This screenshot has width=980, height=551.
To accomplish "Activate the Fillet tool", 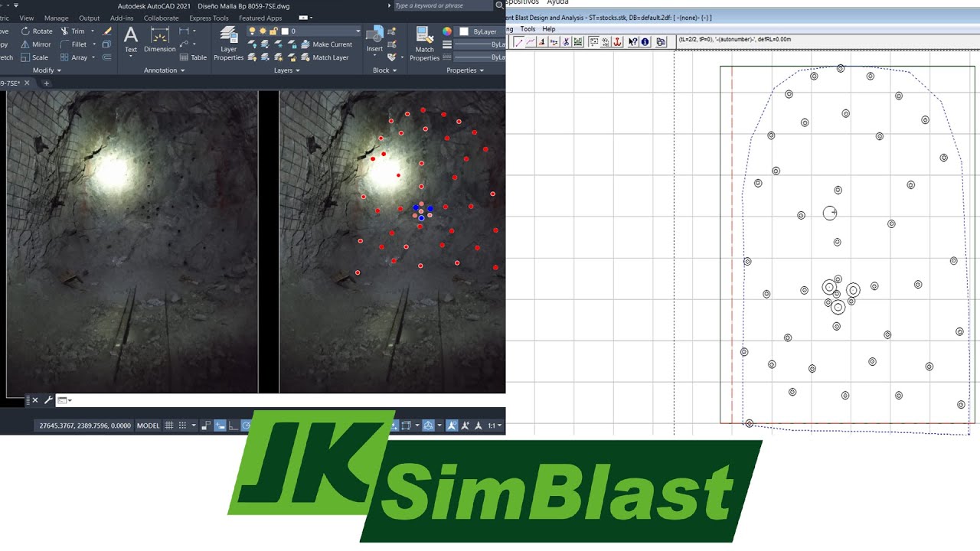I will pyautogui.click(x=73, y=44).
